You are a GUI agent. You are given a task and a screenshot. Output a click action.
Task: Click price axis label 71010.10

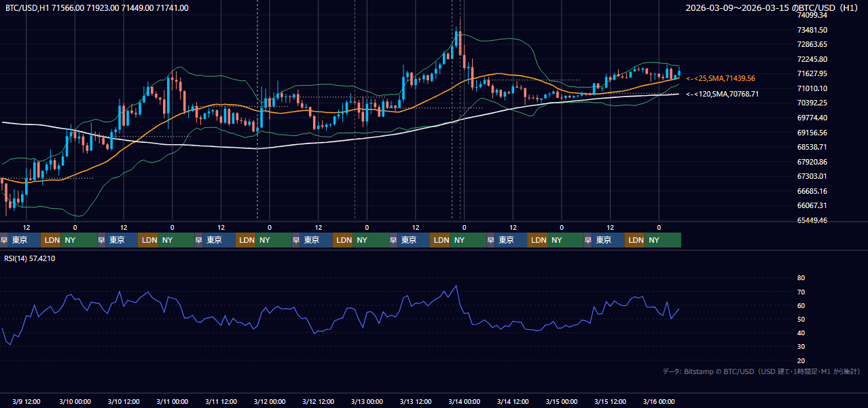(x=812, y=88)
